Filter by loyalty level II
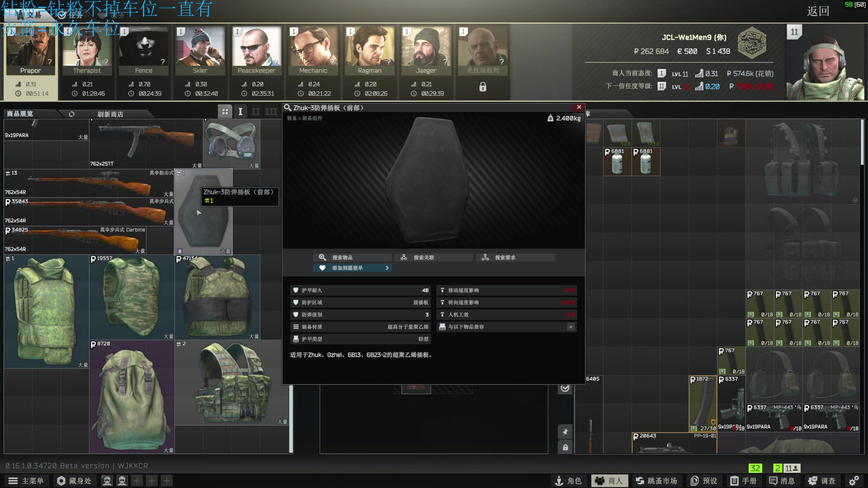 256,112
